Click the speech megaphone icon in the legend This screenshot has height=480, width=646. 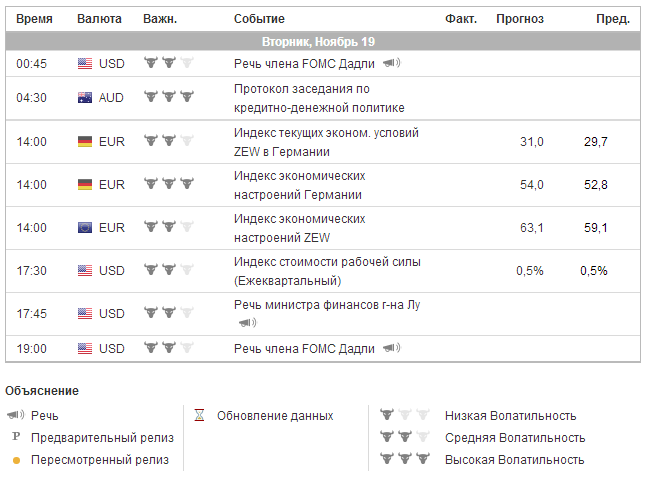coord(15,416)
